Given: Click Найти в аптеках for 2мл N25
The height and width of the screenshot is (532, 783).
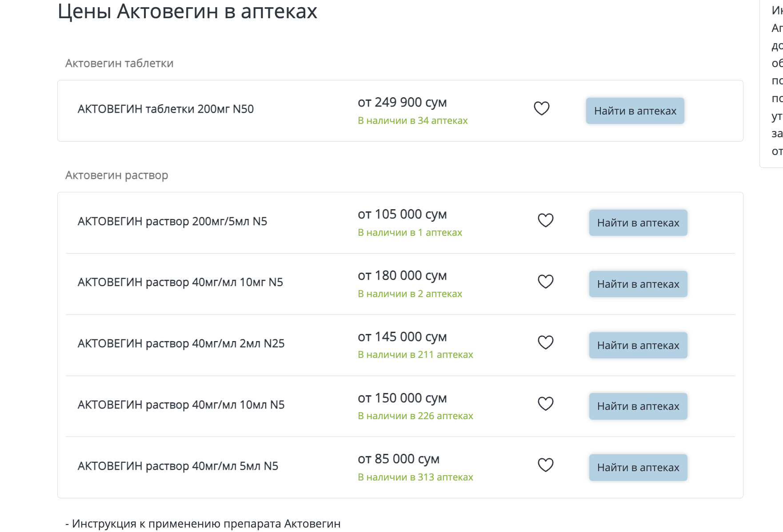Looking at the screenshot, I should [x=638, y=345].
